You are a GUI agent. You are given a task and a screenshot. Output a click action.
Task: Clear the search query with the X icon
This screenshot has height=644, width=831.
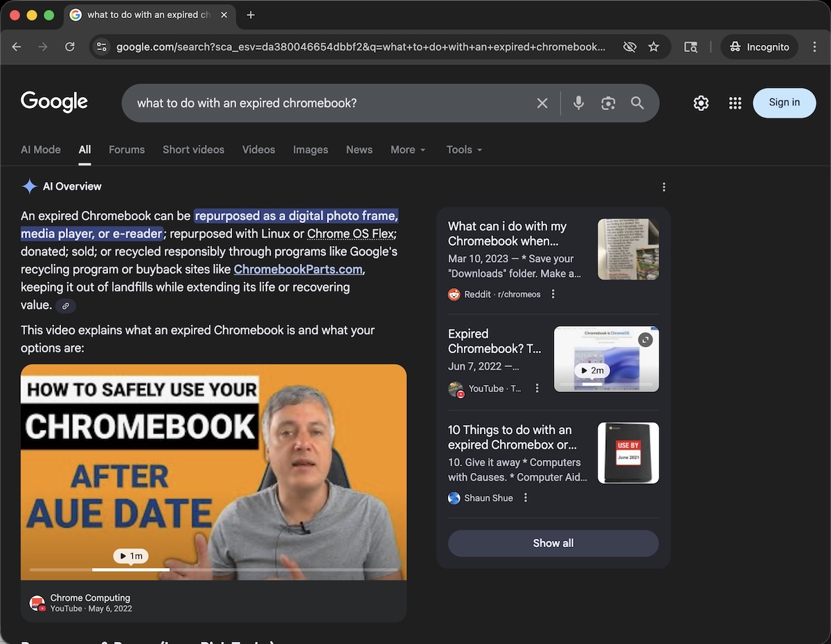542,102
